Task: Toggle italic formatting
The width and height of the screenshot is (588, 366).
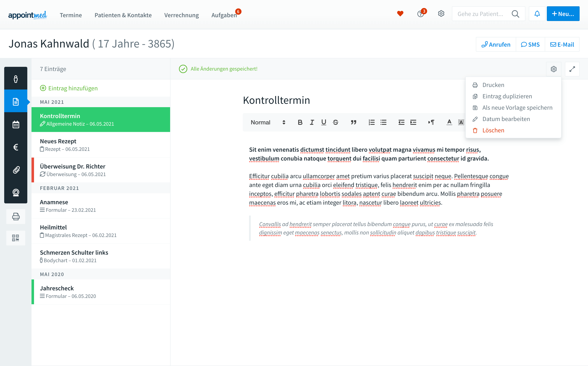Action: point(312,122)
